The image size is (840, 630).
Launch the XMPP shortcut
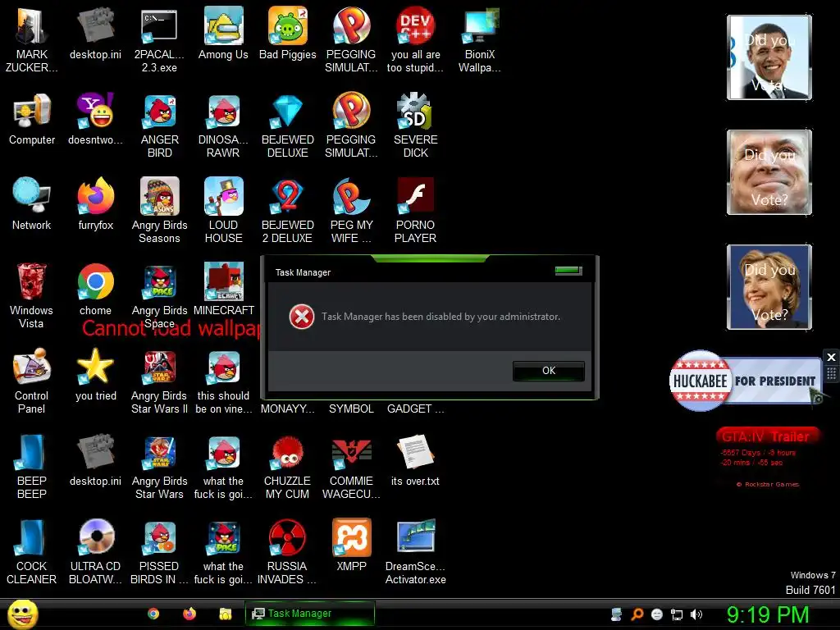(351, 545)
